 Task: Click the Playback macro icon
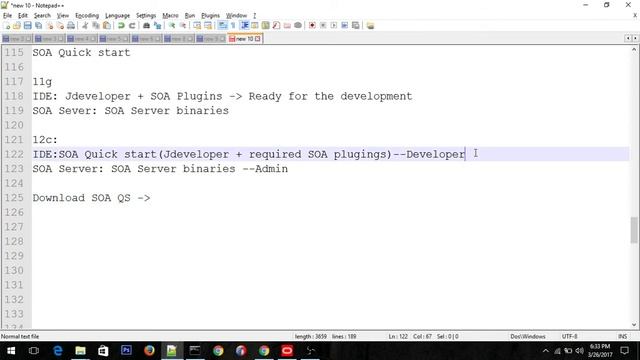point(333,26)
